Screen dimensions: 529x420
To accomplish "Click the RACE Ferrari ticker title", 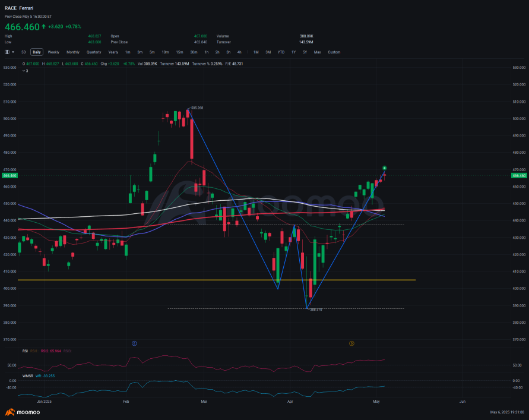I will (x=19, y=8).
